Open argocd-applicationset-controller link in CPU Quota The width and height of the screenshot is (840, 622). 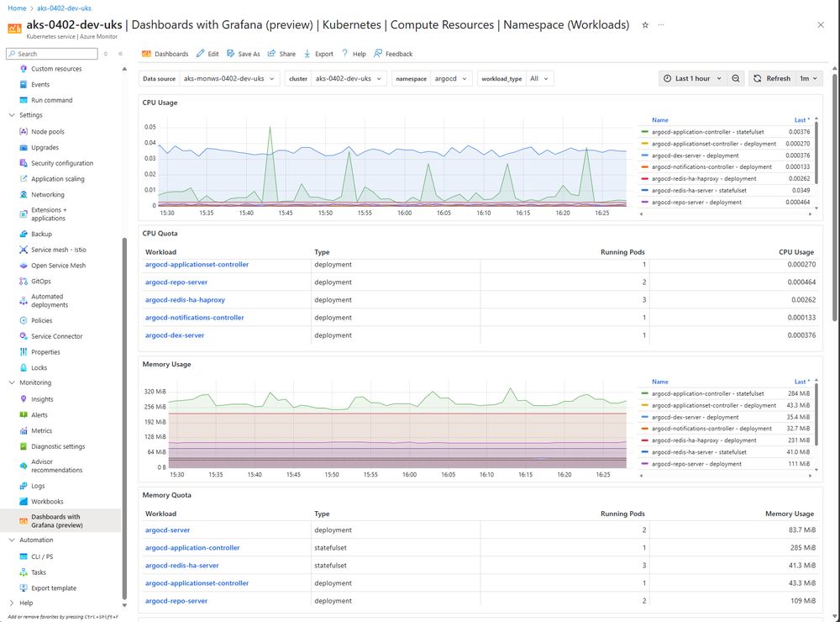tap(197, 264)
